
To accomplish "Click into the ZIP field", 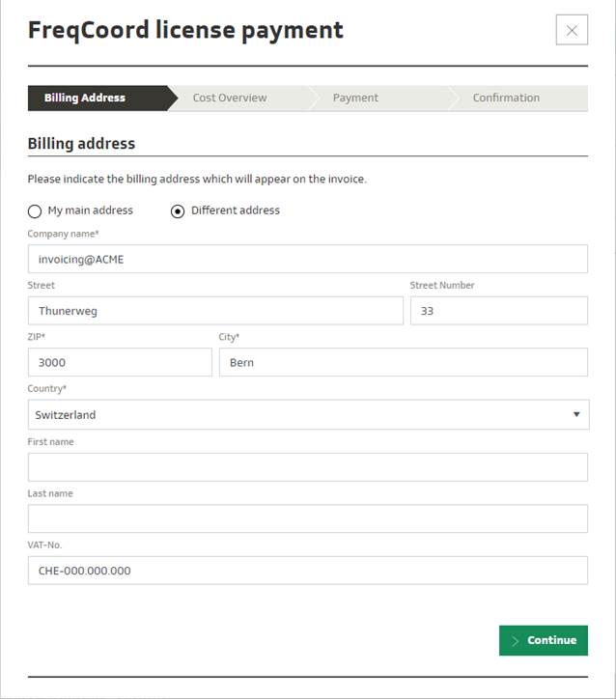I will pyautogui.click(x=120, y=362).
